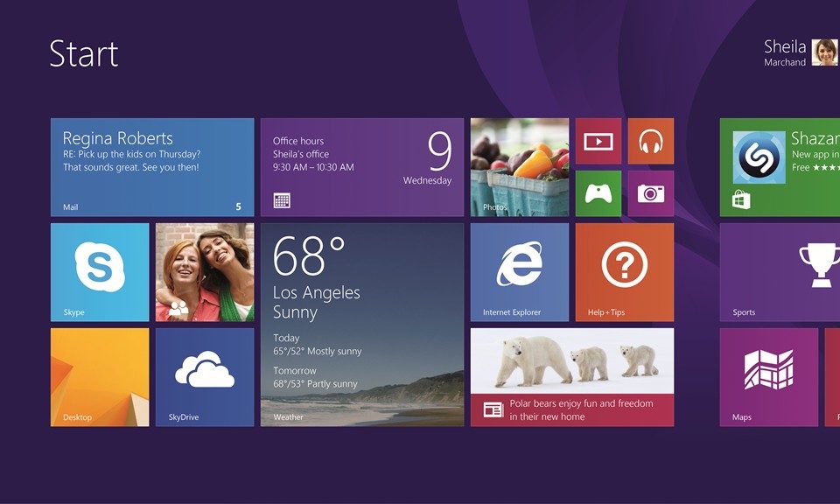Open the Help+Tips tile
Image resolution: width=840 pixels, height=504 pixels.
(625, 272)
